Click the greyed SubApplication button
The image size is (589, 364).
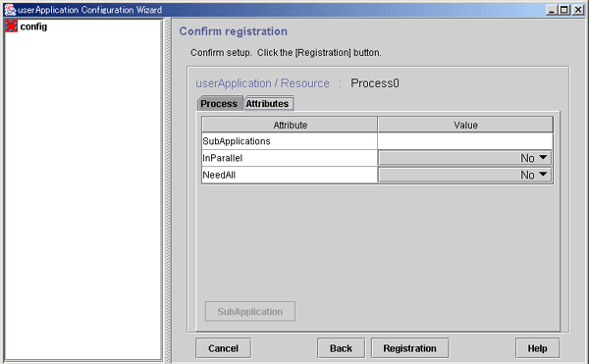coord(249,311)
